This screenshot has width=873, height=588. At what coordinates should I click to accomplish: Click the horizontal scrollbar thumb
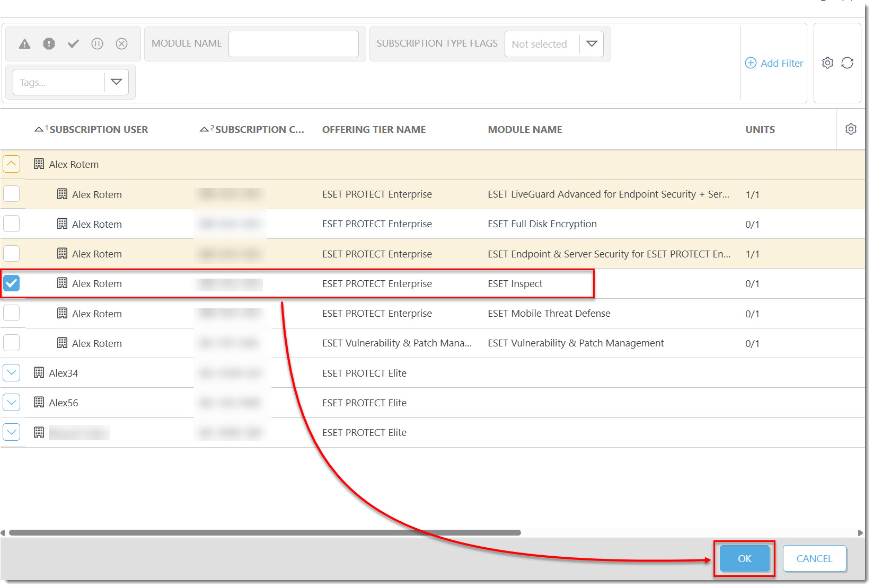click(x=265, y=532)
